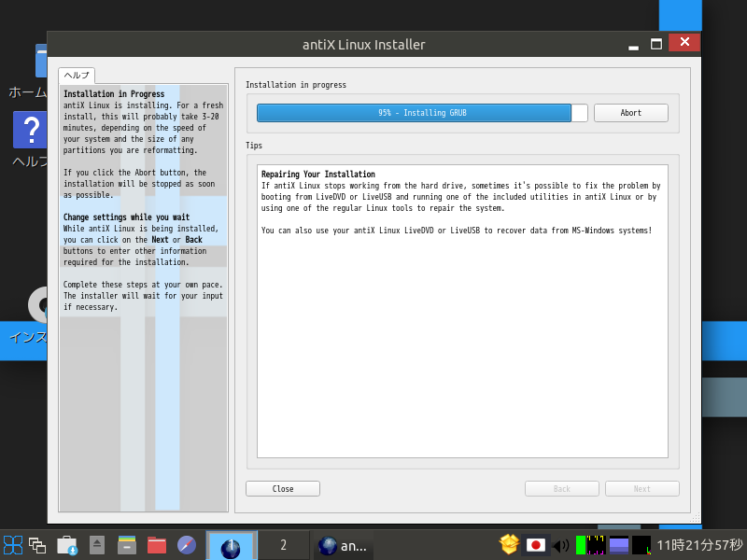Open the blue question-mark help desktop icon
The height and width of the screenshot is (560, 747).
pos(30,130)
